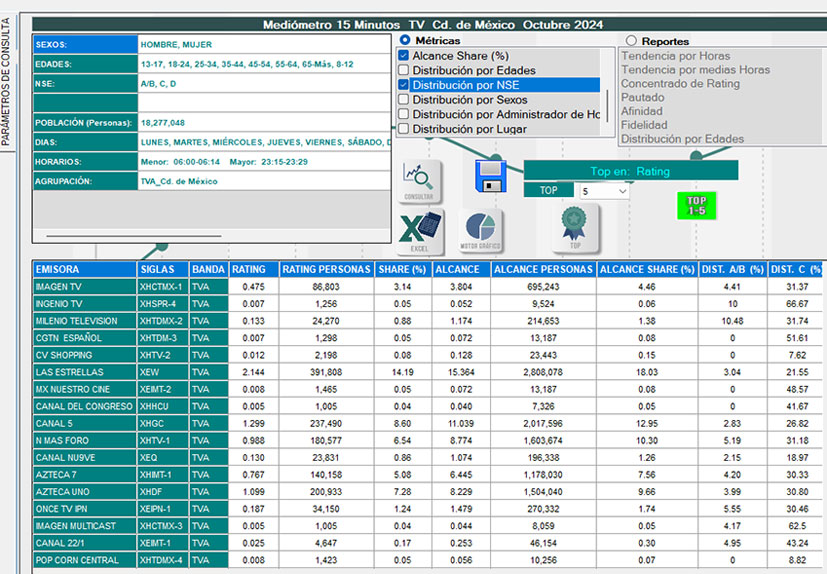The height and width of the screenshot is (574, 827).
Task: Select the N MAS FORO row
Action: coord(427,441)
